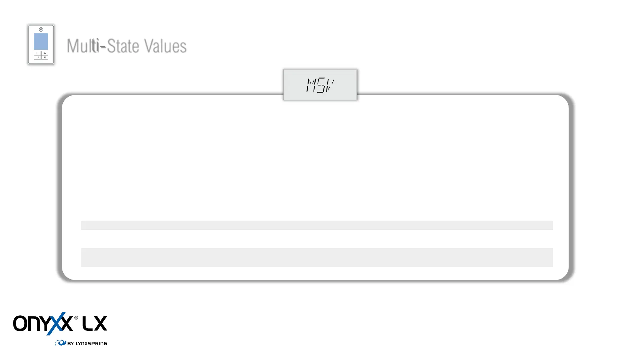Viewport: 644px width, 362px height.
Task: Click the thermostat device frame below its keypad
Action: click(41, 62)
